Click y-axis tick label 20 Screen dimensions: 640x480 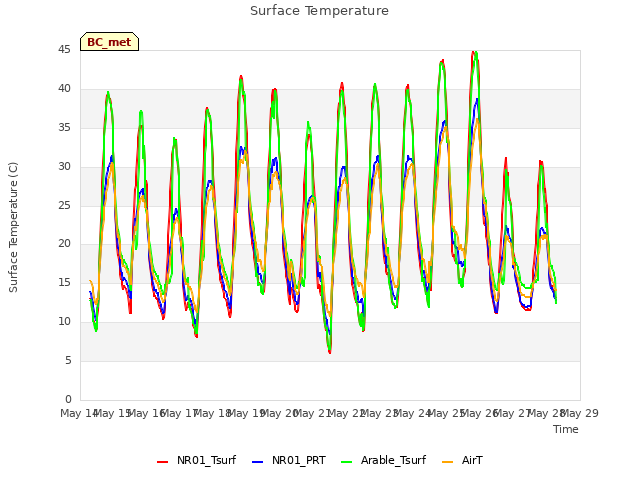(x=64, y=244)
